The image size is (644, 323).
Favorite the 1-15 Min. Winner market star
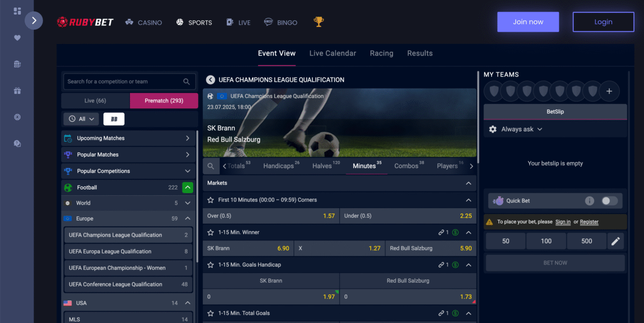211,232
